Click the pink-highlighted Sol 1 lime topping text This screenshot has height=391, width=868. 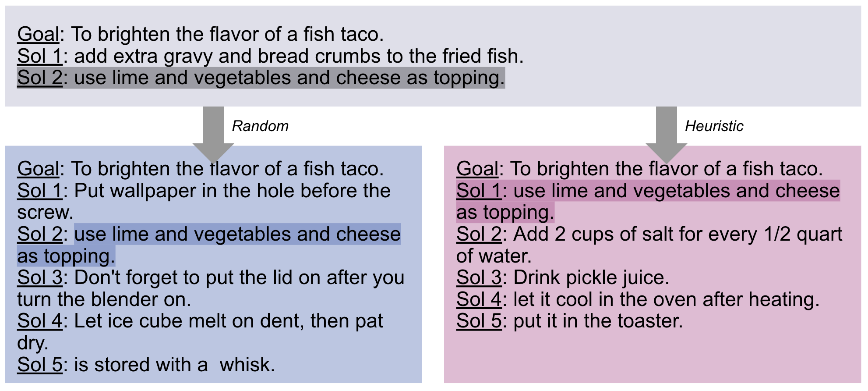click(x=648, y=191)
